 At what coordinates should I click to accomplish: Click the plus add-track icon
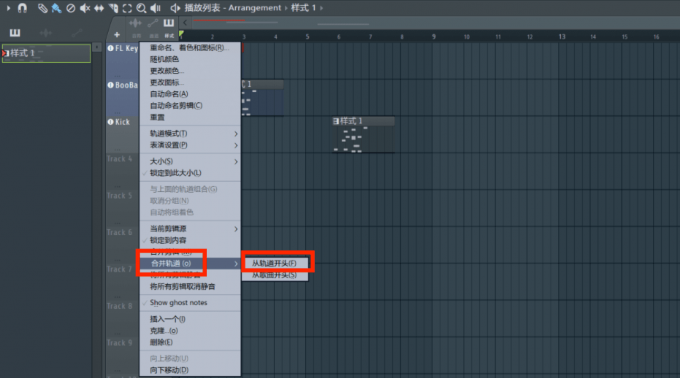[117, 35]
